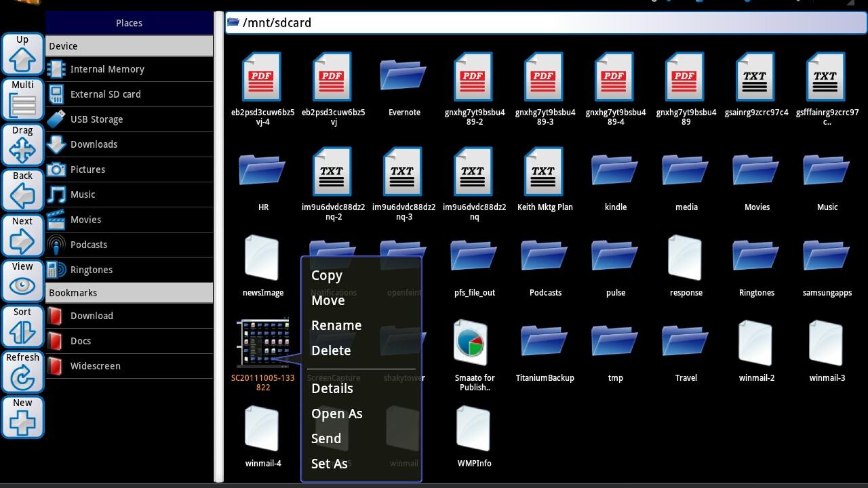Toggle the Drag mode button

click(22, 145)
